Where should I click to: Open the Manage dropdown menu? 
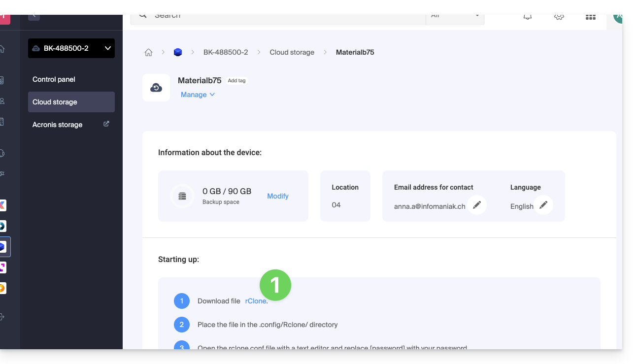click(198, 95)
